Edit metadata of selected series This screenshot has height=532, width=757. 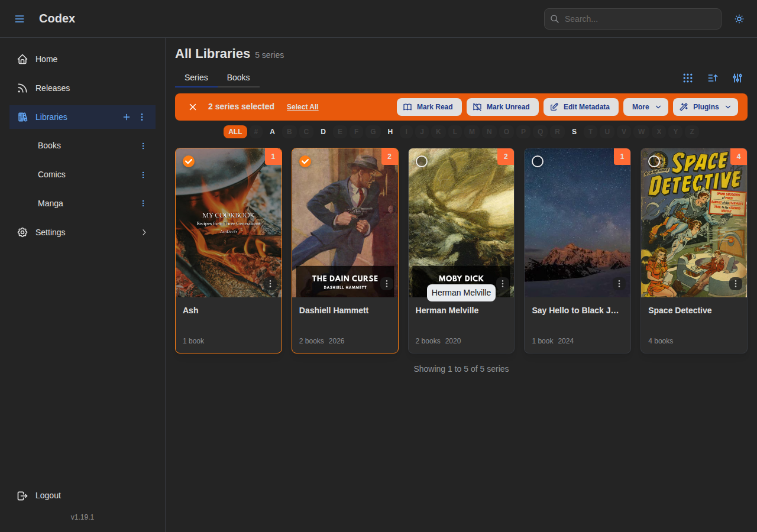tap(581, 107)
